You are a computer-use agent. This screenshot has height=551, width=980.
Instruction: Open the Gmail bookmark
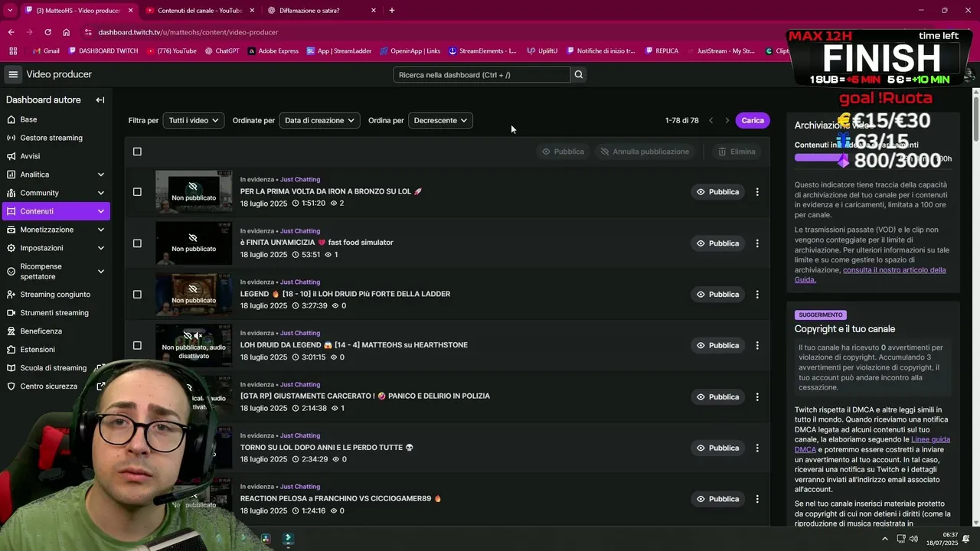[x=46, y=51]
